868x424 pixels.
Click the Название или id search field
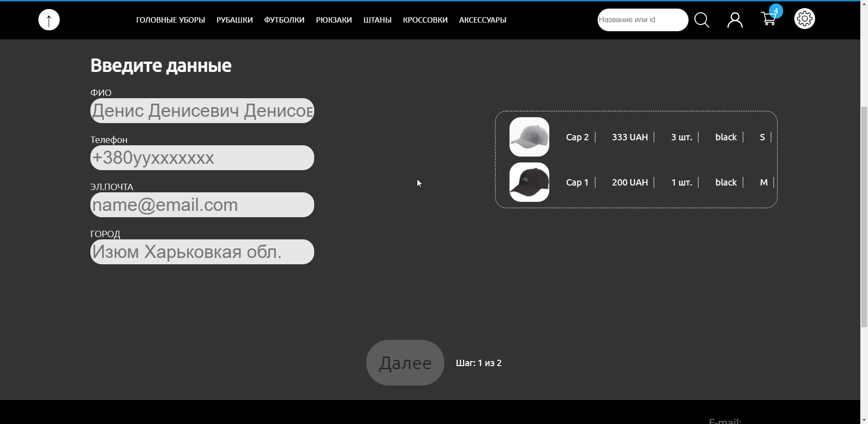(x=643, y=20)
